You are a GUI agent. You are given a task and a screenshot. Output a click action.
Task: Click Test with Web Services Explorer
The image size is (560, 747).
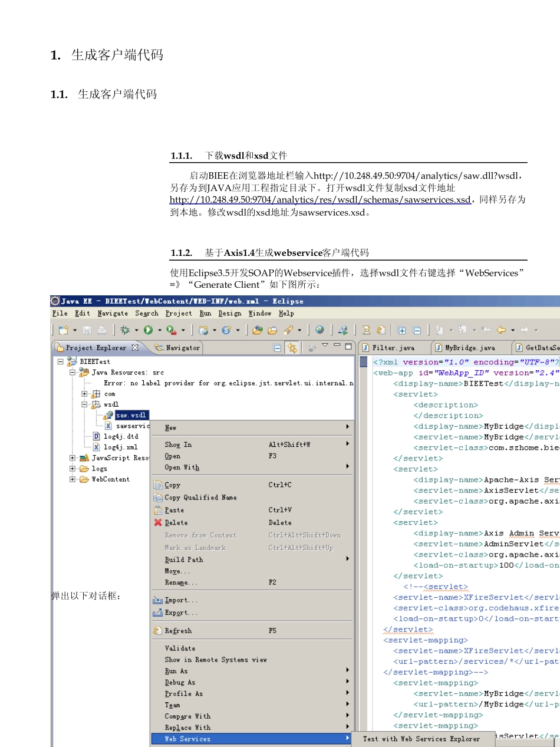click(421, 739)
